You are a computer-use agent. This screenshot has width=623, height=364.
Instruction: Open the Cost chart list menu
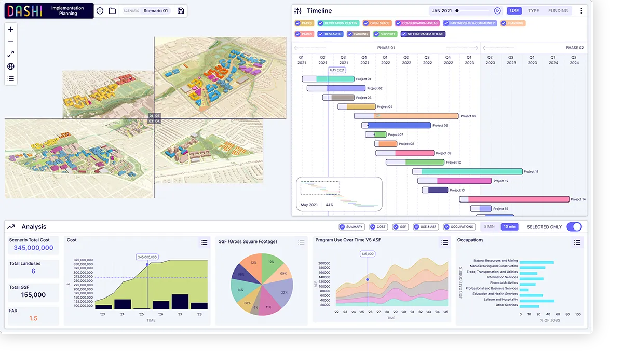click(204, 242)
